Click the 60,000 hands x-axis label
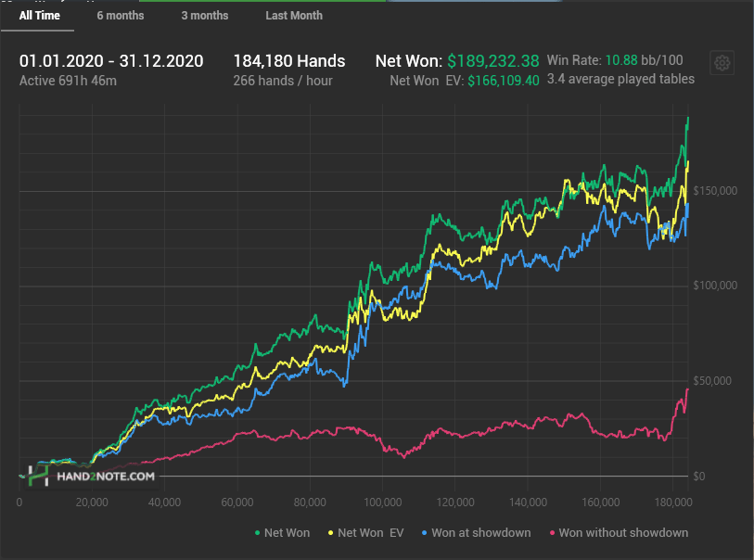The width and height of the screenshot is (754, 560). pos(237,503)
